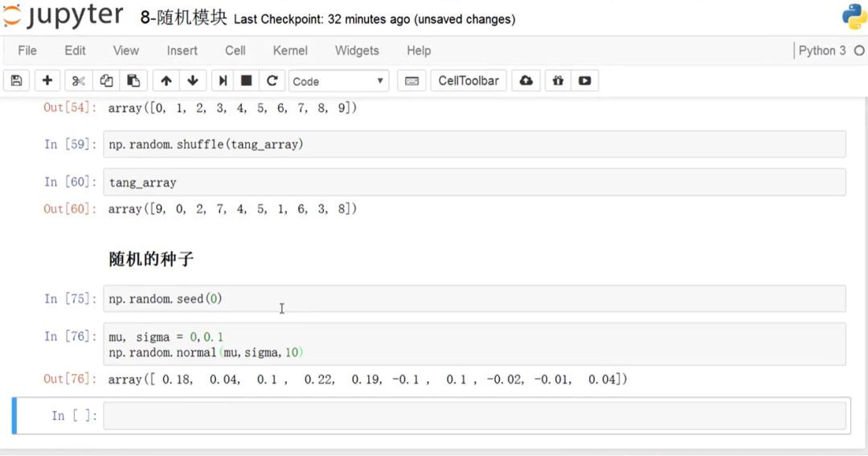Open the command palette keyboard icon
Image resolution: width=868 pixels, height=456 pixels.
(411, 81)
